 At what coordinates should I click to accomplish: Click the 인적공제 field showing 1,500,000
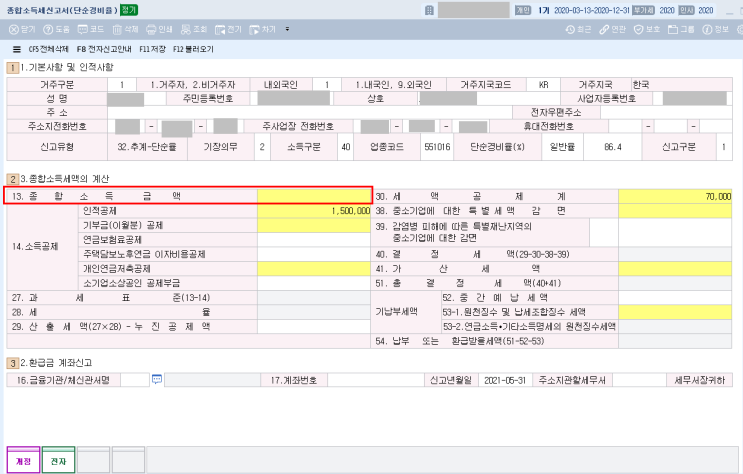click(x=314, y=211)
